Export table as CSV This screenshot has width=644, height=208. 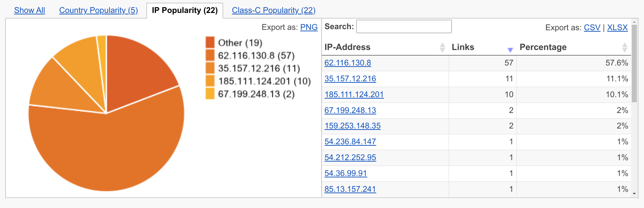(592, 27)
